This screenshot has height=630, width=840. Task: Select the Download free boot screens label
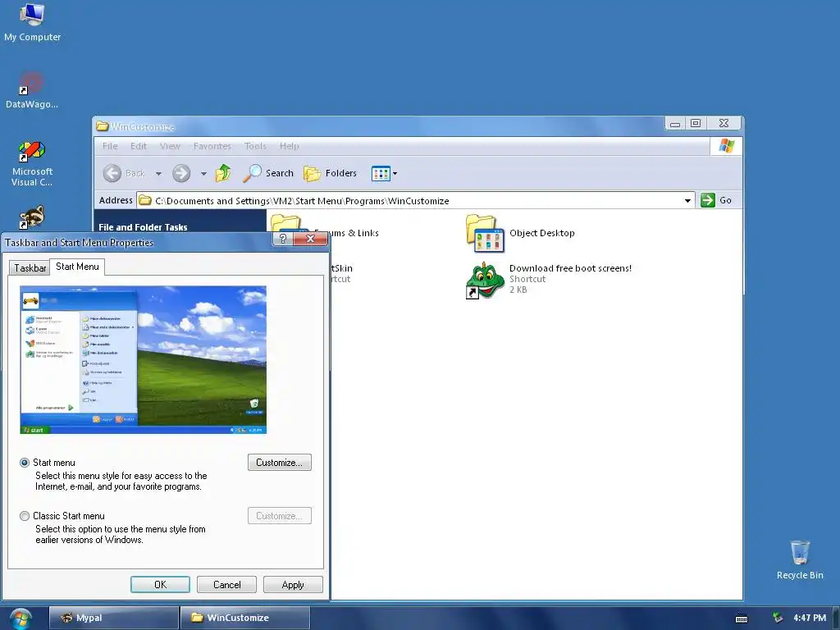(570, 268)
